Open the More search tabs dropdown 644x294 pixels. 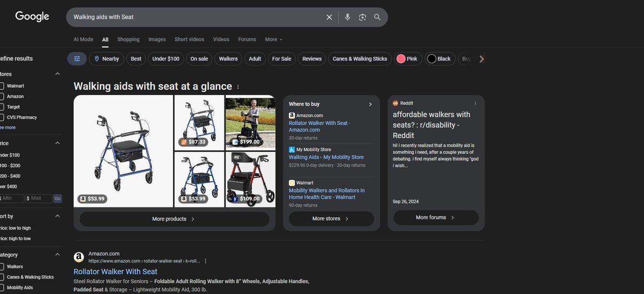tap(273, 39)
